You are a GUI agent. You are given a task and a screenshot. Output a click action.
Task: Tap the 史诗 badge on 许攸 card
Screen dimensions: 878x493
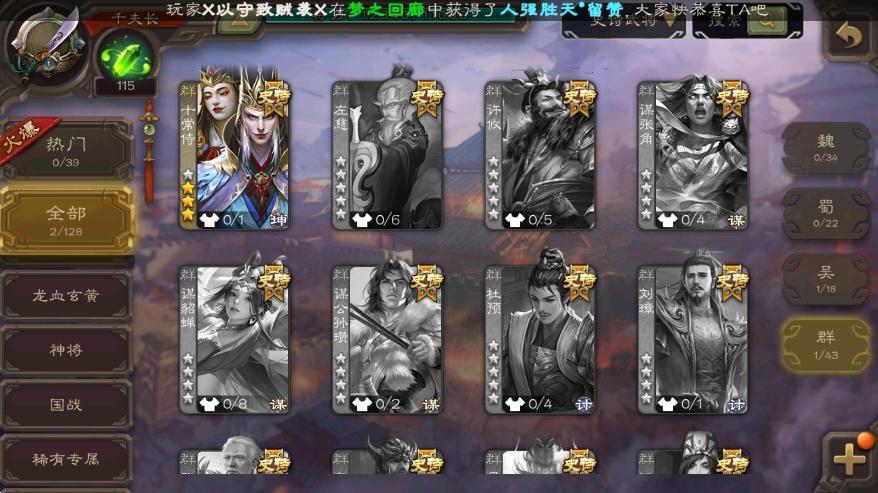(x=578, y=96)
